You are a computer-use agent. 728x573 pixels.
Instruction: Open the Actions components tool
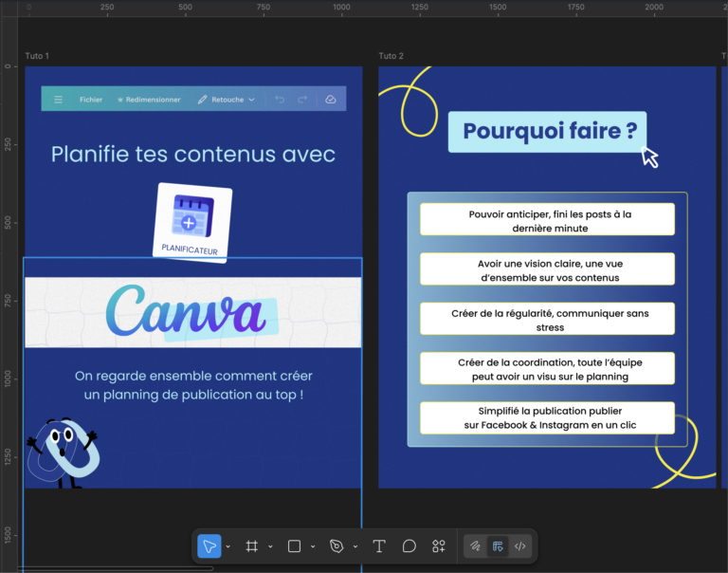point(439,546)
